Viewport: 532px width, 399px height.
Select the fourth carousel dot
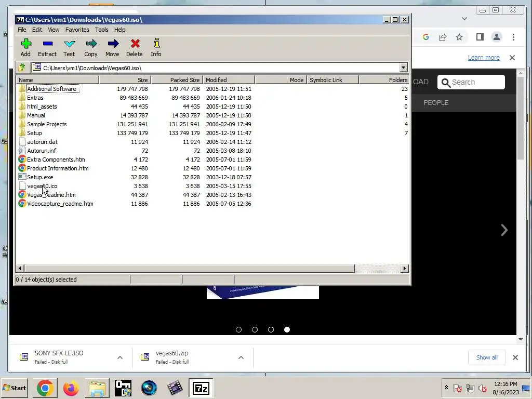(287, 330)
